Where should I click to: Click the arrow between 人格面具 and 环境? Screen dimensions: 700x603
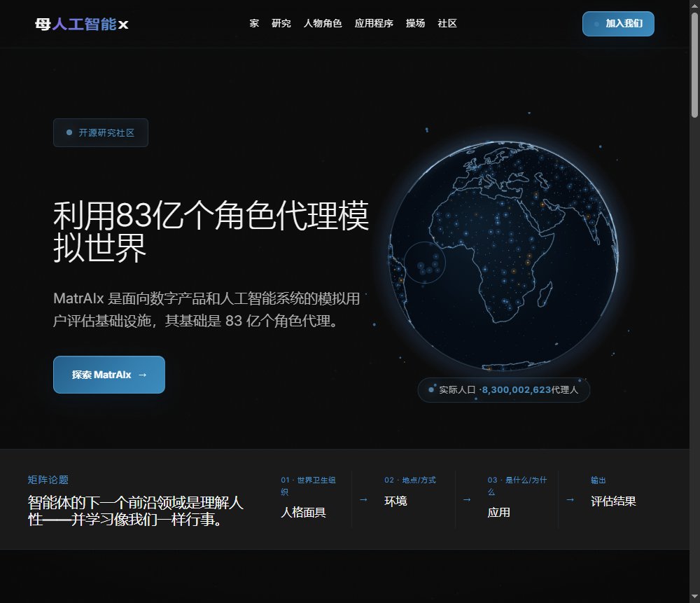[x=364, y=500]
